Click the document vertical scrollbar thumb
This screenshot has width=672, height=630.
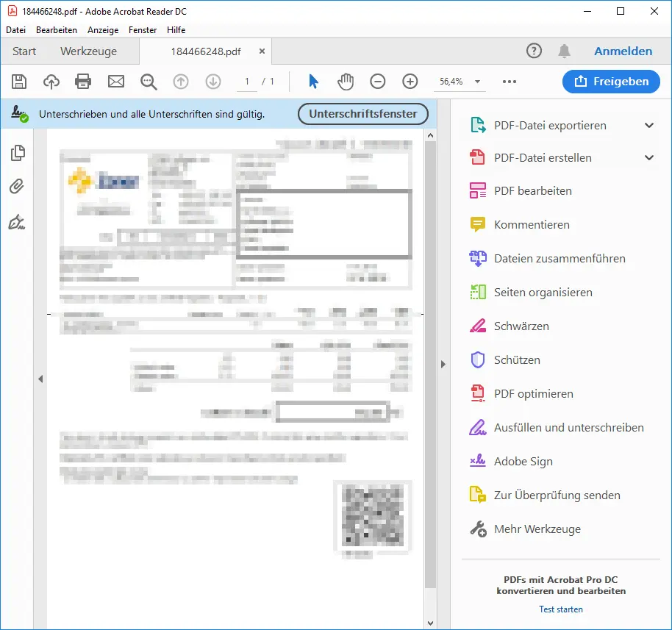click(x=430, y=365)
